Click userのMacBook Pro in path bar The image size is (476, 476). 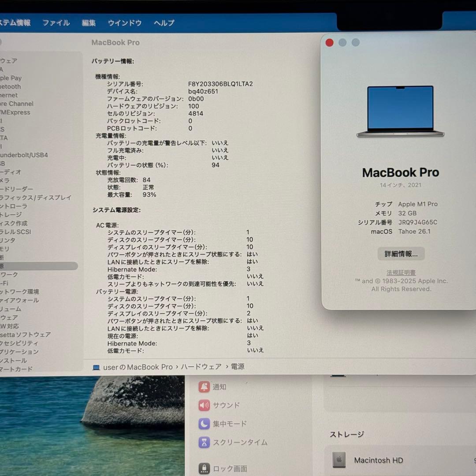point(138,367)
